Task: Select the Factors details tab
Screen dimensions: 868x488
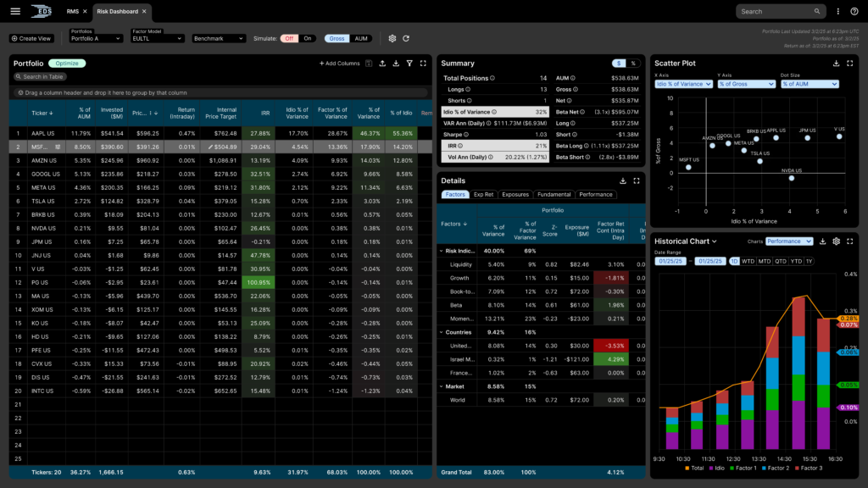Action: click(455, 194)
